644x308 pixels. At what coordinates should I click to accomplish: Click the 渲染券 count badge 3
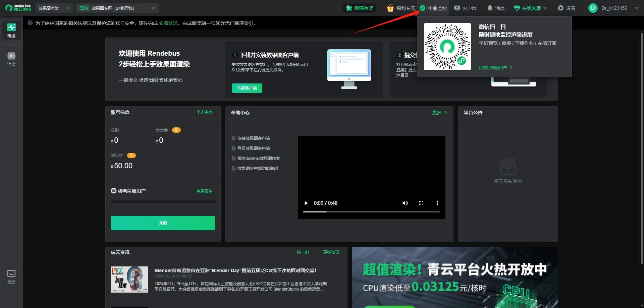click(x=131, y=156)
